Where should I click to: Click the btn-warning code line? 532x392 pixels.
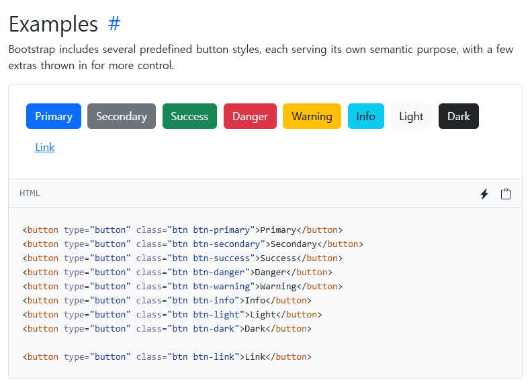183,286
